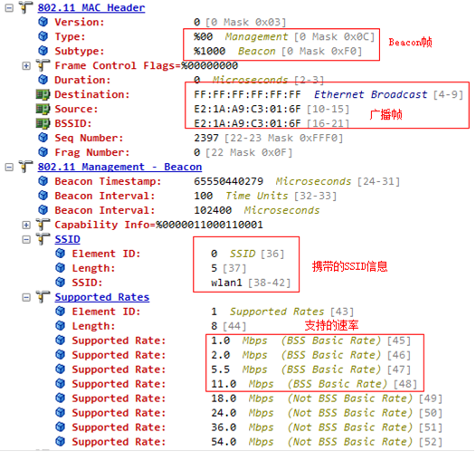Select the SSID value wlan1 row
This screenshot has height=452, width=476.
pyautogui.click(x=173, y=283)
